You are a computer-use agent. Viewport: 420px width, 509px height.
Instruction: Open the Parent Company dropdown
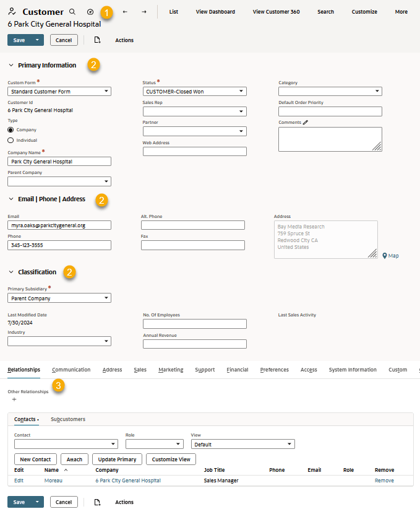(x=59, y=181)
